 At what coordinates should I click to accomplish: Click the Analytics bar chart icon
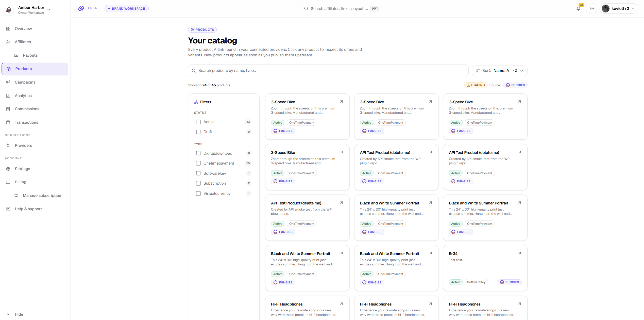tap(8, 96)
